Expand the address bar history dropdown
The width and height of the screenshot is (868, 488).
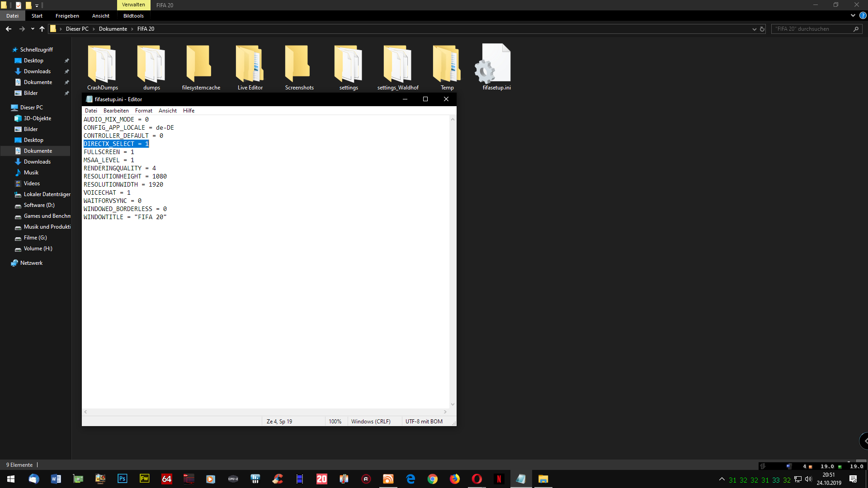pyautogui.click(x=754, y=29)
